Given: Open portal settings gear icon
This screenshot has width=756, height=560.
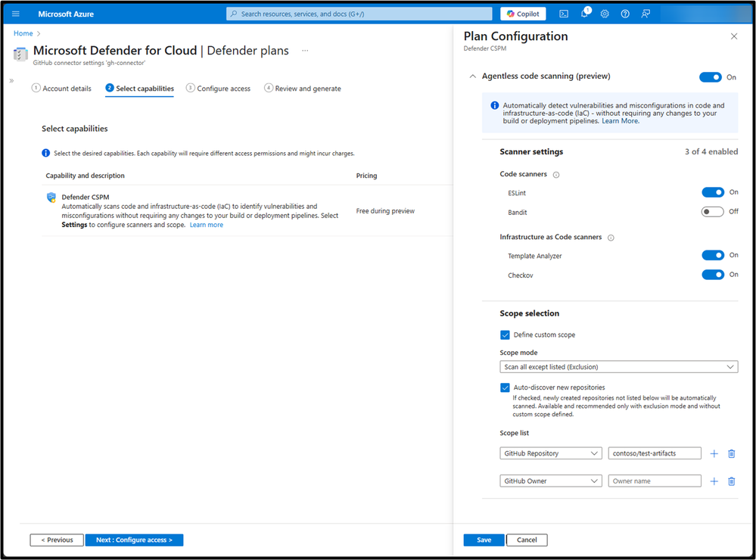Looking at the screenshot, I should tap(605, 14).
